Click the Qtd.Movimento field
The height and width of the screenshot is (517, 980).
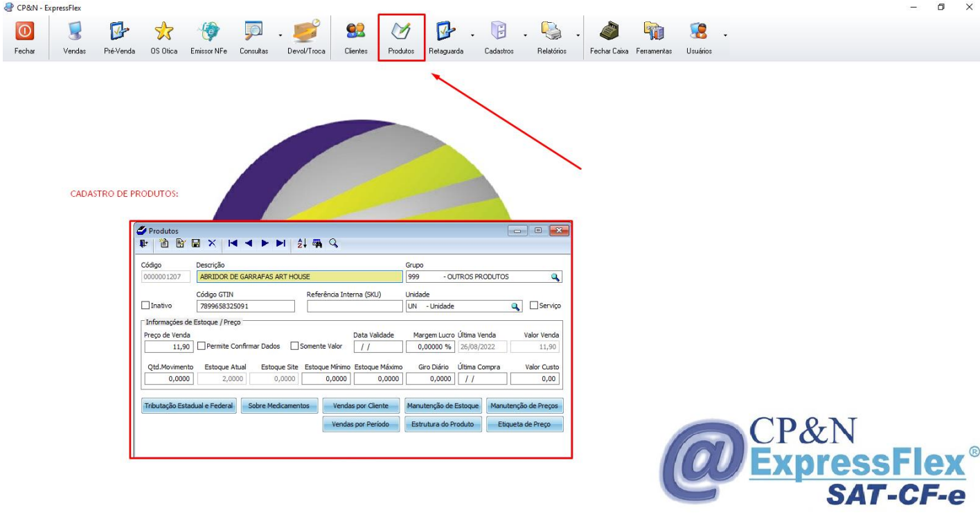click(x=169, y=379)
